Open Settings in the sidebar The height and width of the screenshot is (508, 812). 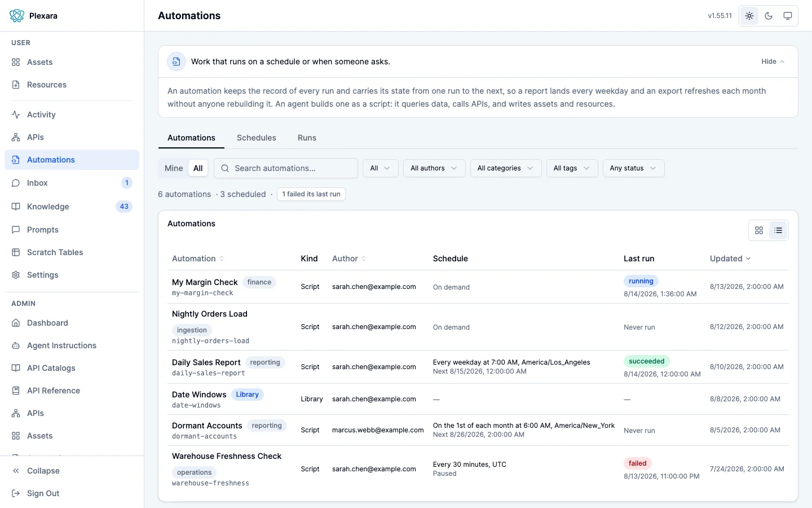(72, 275)
